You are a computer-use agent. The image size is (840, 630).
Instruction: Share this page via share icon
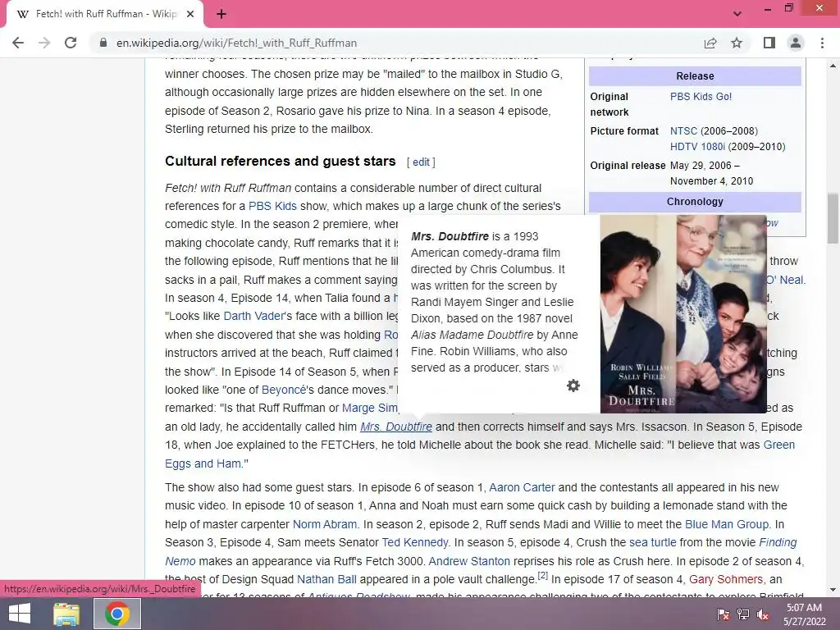(710, 43)
